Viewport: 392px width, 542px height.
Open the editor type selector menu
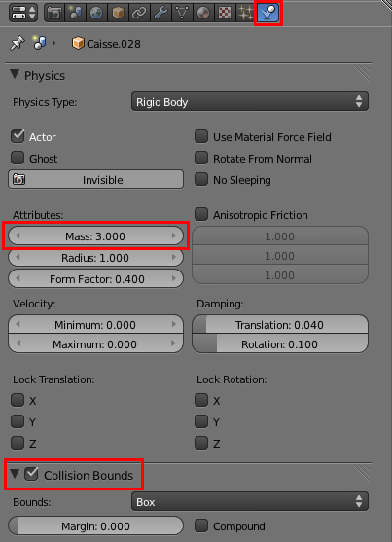pyautogui.click(x=22, y=13)
